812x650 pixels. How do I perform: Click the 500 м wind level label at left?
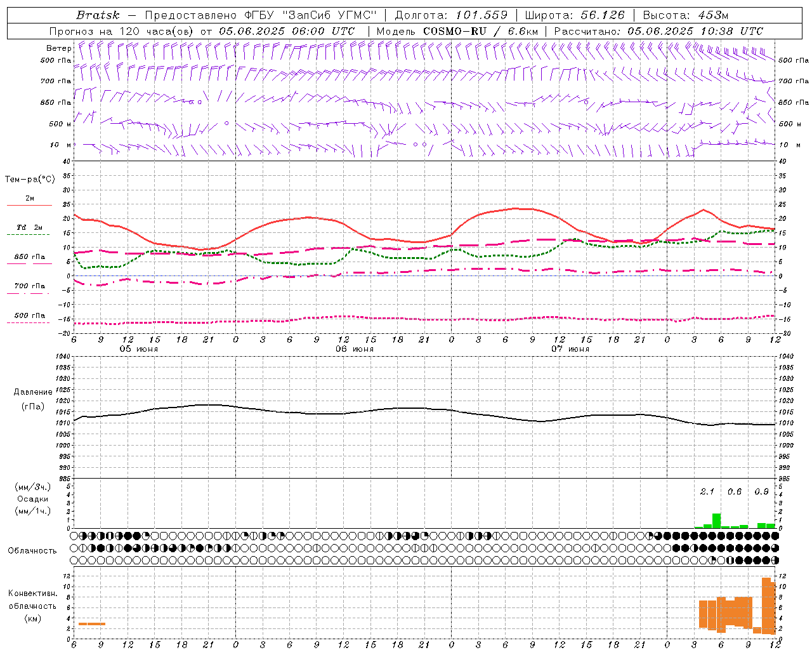click(60, 124)
